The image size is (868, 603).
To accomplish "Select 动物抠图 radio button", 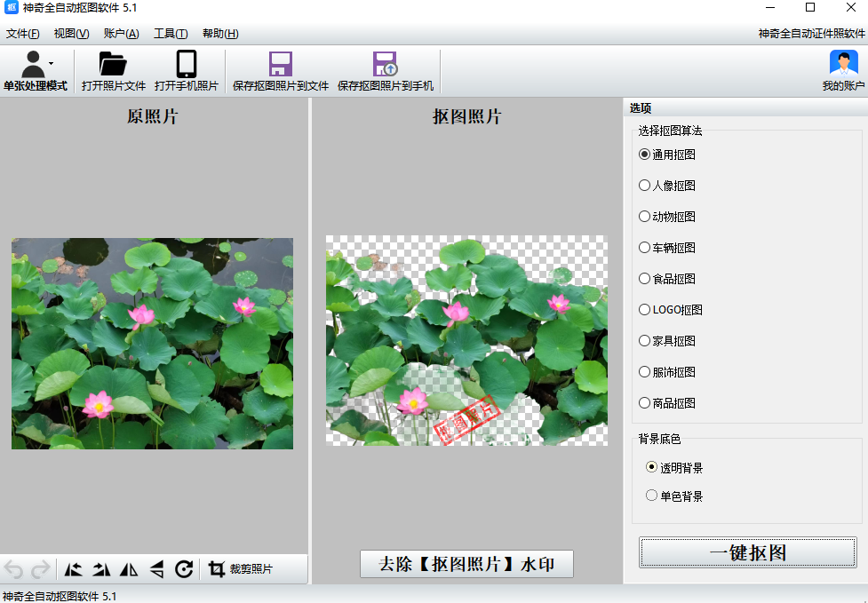I will pyautogui.click(x=645, y=217).
